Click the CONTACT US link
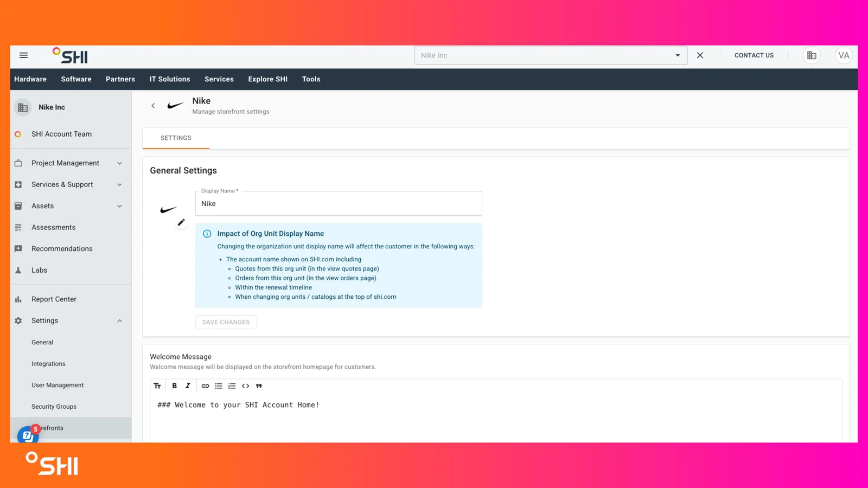The image size is (868, 488). coord(754,55)
